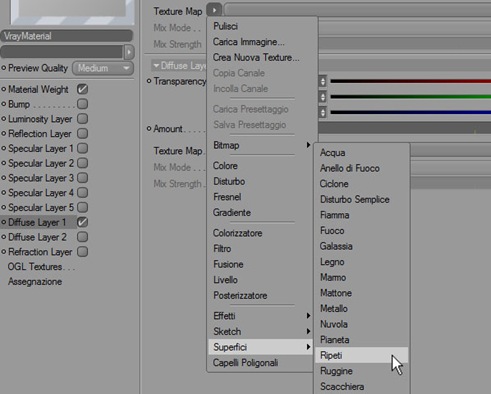Click the OGL Textures entry

41,267
